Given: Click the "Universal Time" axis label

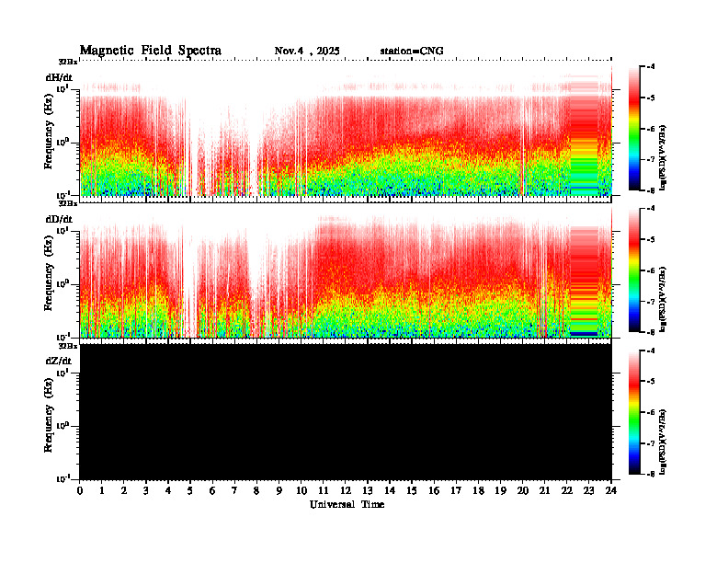Looking at the screenshot, I should 347,504.
